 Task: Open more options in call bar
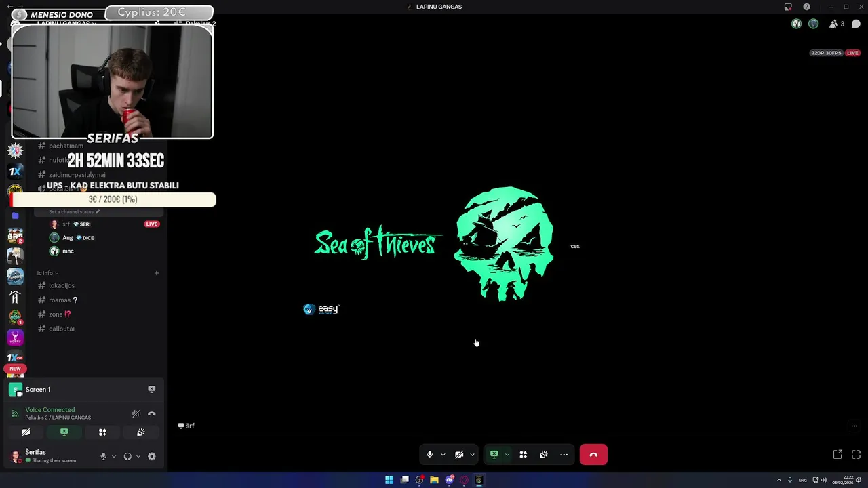(x=564, y=455)
